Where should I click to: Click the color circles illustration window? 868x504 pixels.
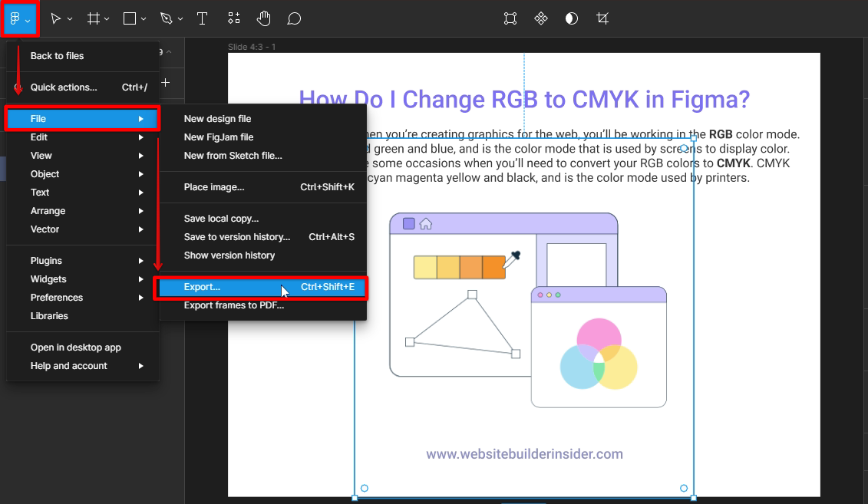(599, 347)
